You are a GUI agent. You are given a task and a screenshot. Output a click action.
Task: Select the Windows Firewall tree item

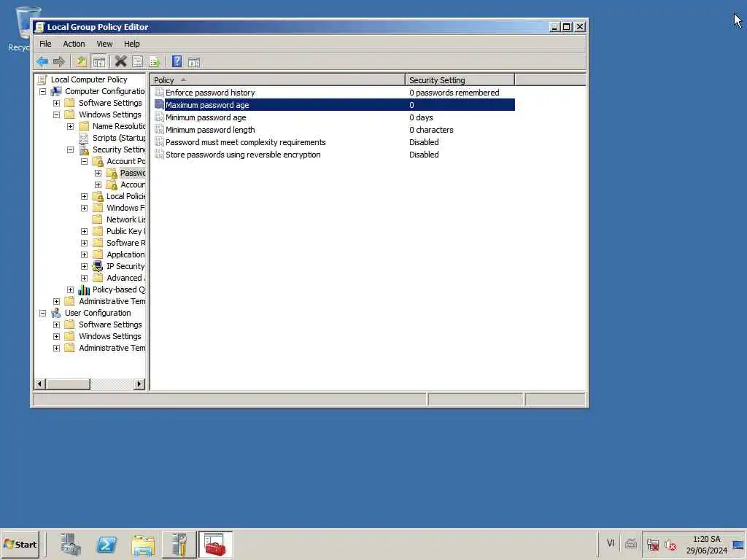(x=125, y=208)
